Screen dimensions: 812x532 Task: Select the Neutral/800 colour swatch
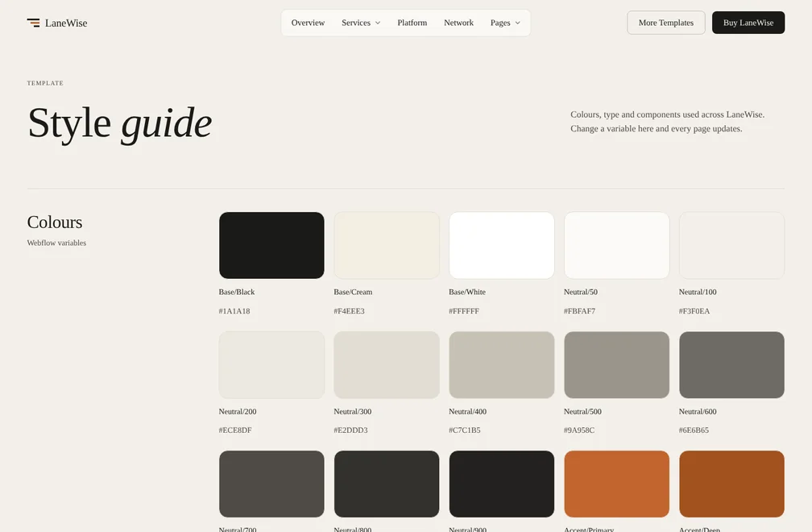click(387, 484)
